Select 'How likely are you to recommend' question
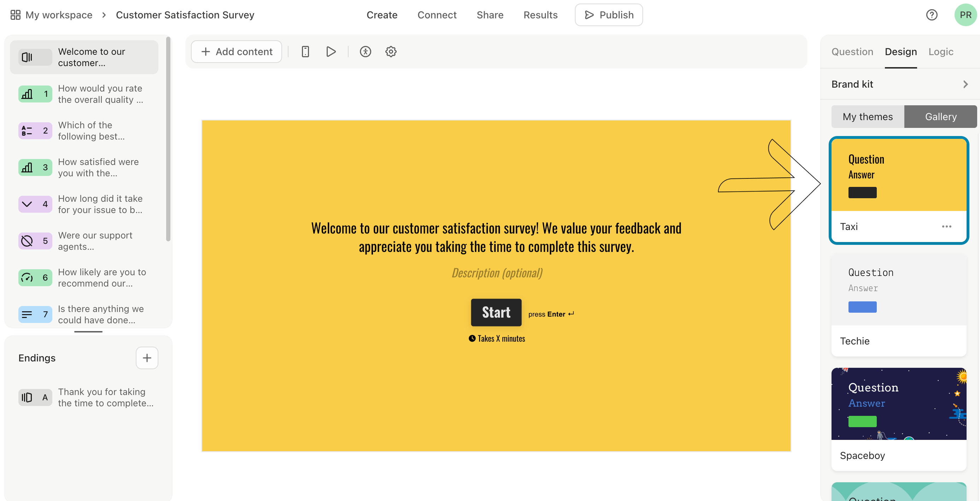 point(84,277)
